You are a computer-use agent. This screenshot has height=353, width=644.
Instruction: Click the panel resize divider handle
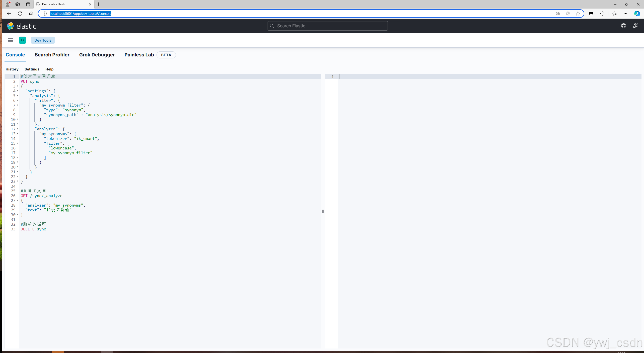click(323, 211)
